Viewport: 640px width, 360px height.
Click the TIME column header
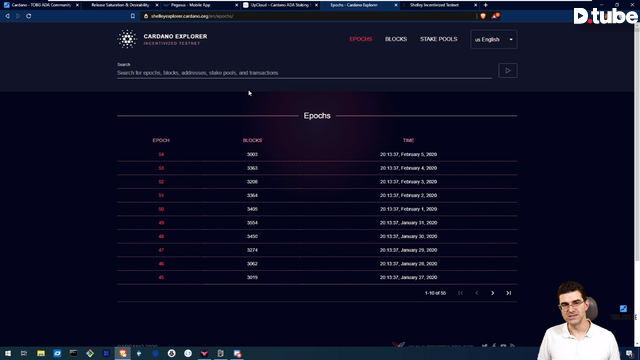(x=409, y=140)
